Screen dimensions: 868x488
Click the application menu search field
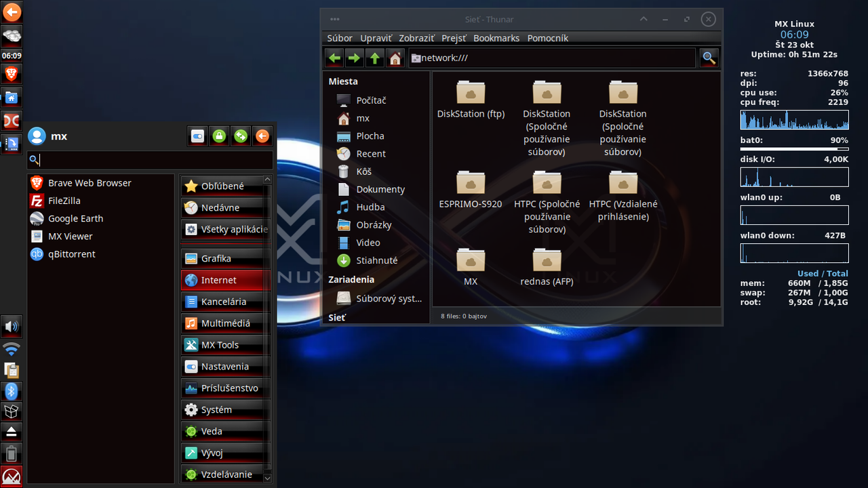tap(151, 160)
